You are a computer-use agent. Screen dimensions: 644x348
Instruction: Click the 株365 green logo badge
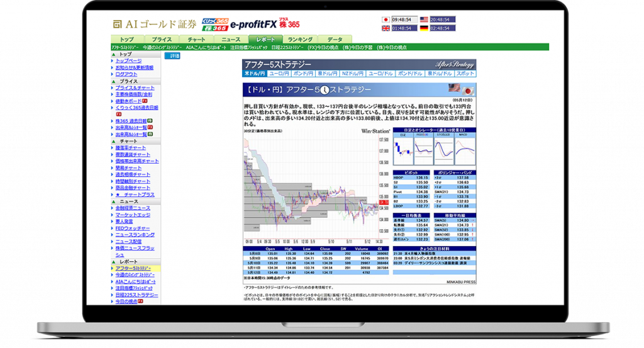[215, 28]
